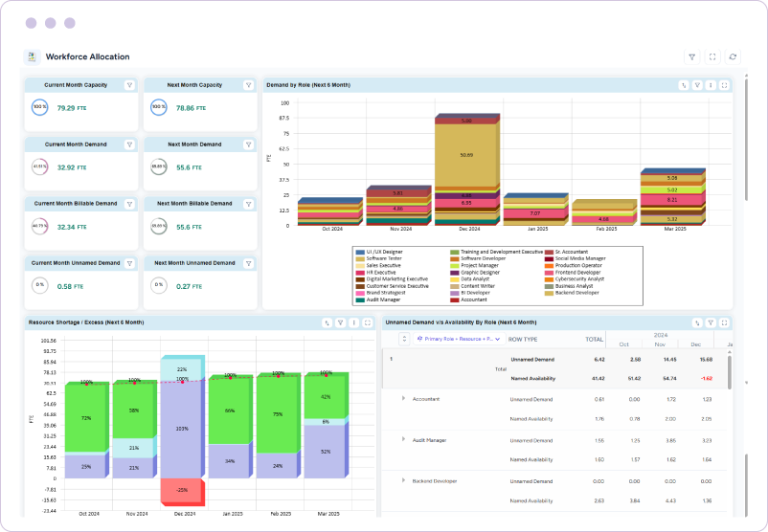Refresh the Workforce Allocation dashboard
Viewport: 768px width, 532px height.
(733, 56)
